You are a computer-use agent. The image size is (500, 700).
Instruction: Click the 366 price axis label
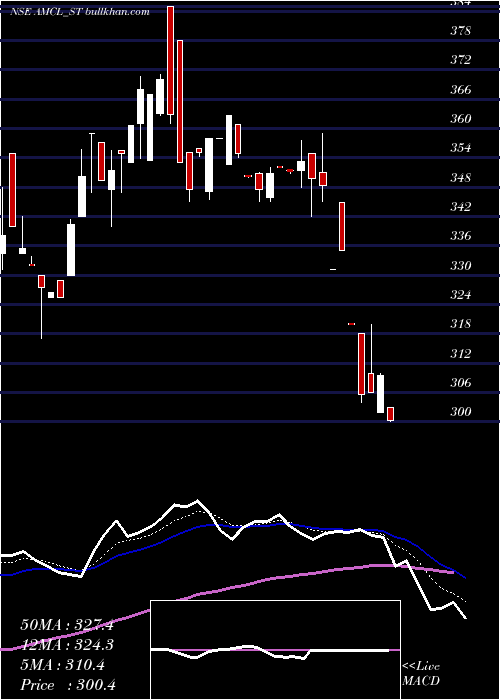point(461,90)
